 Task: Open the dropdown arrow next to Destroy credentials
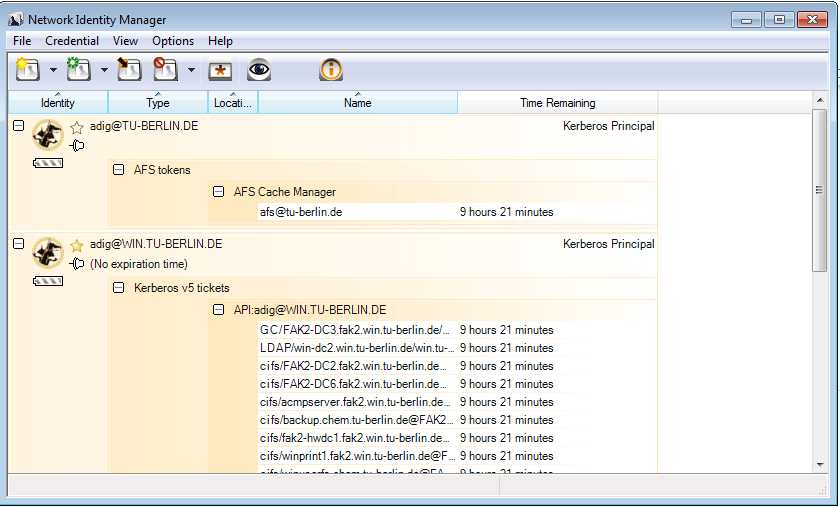coord(191,70)
